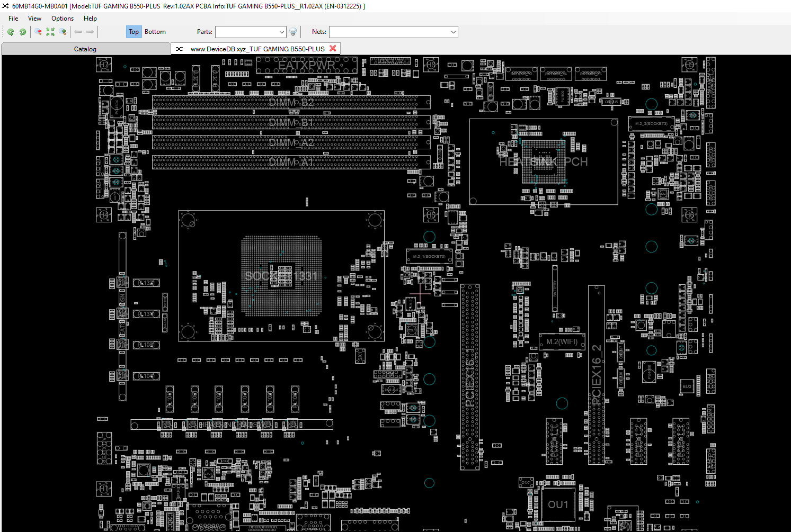Select the BATTERY holder component
Image resolution: width=791 pixels, height=532 pixels.
pos(555,288)
